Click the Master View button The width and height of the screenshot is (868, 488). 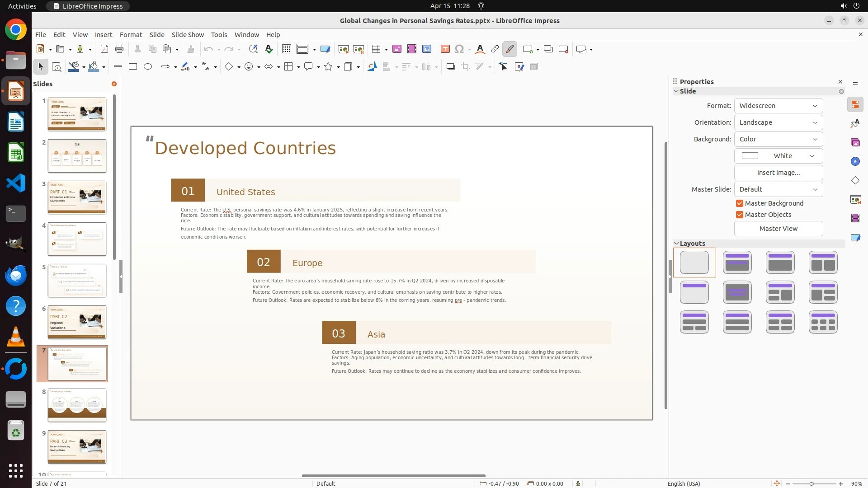click(x=778, y=229)
